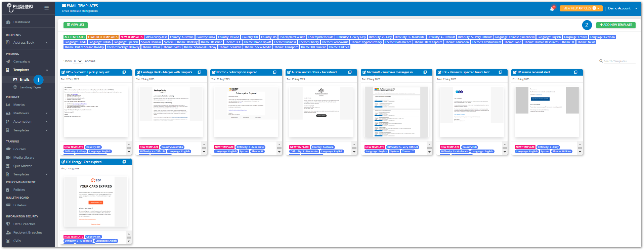This screenshot has height=250, width=644.
Task: Toggle the Theme: Banking filter tag
Action: point(187,42)
